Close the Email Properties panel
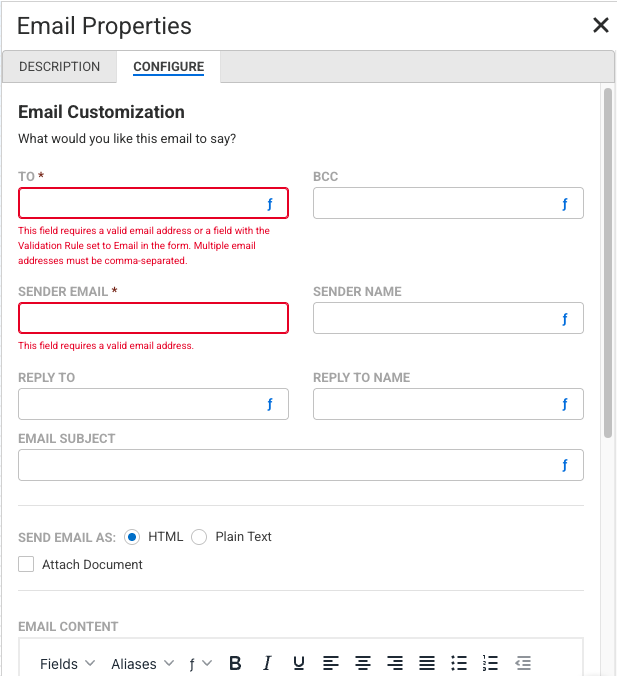Image resolution: width=617 pixels, height=676 pixels. coord(600,25)
